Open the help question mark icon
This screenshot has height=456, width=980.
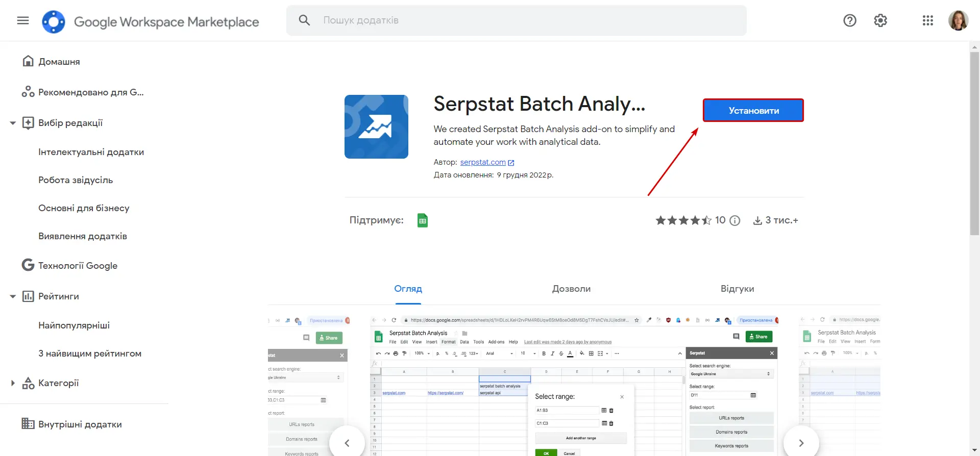(x=850, y=20)
